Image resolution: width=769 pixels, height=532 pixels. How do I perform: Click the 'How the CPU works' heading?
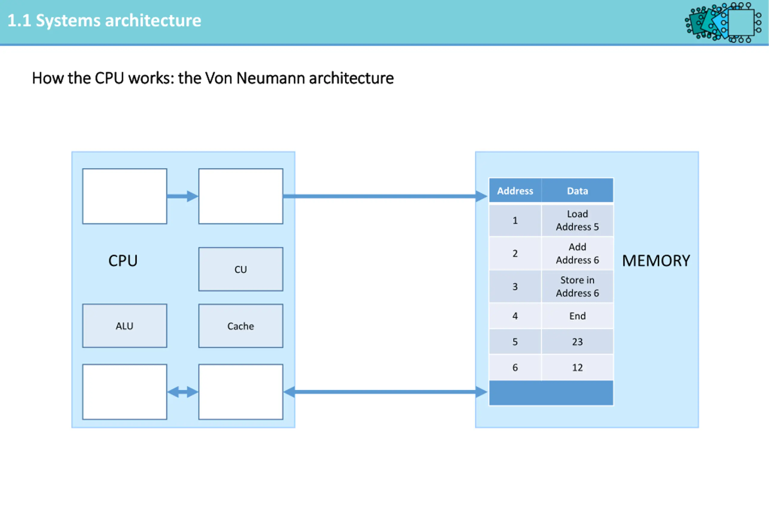(213, 78)
